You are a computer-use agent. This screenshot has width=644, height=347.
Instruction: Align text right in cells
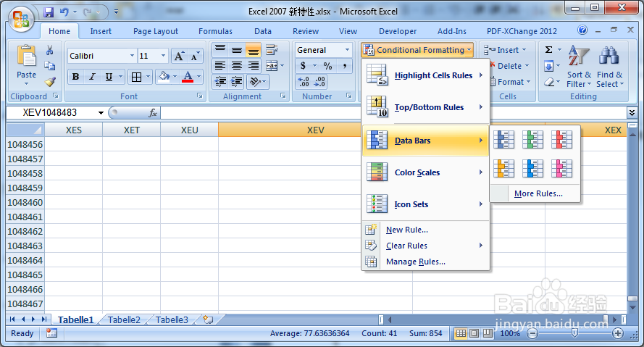[x=254, y=66]
